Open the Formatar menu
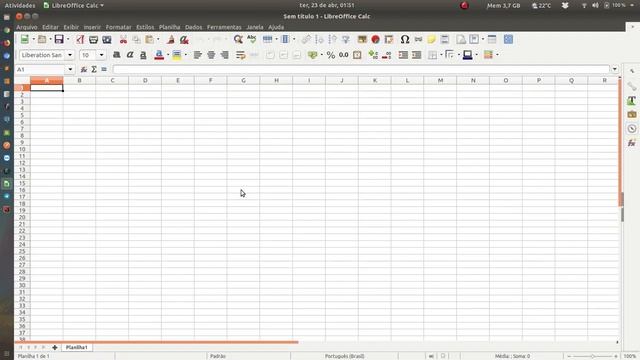 118,27
